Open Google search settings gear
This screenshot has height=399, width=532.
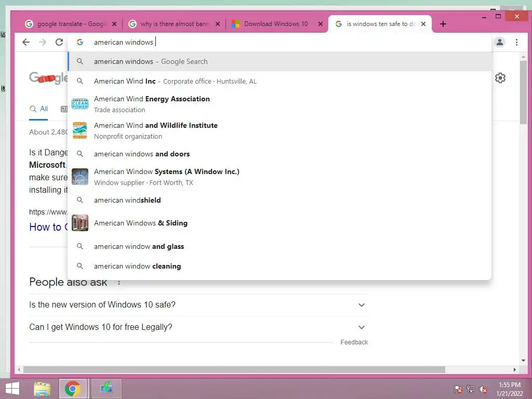pos(500,78)
